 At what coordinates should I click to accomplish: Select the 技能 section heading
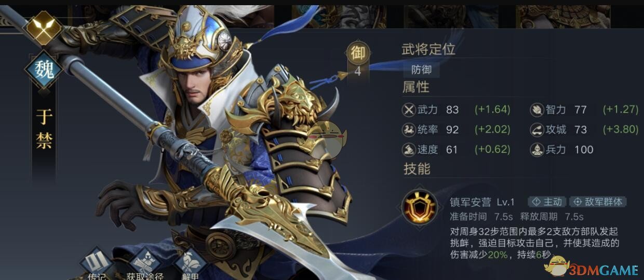click(416, 169)
